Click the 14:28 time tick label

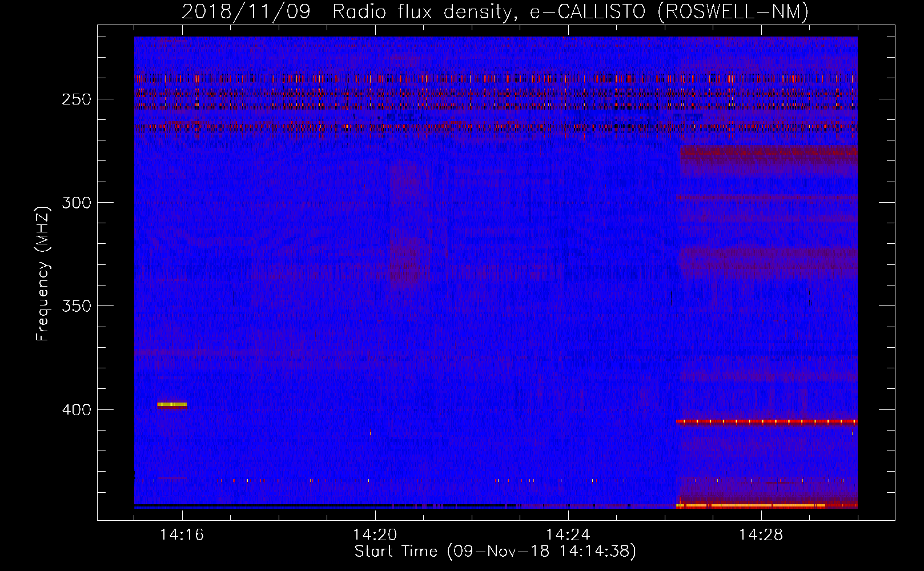click(761, 534)
